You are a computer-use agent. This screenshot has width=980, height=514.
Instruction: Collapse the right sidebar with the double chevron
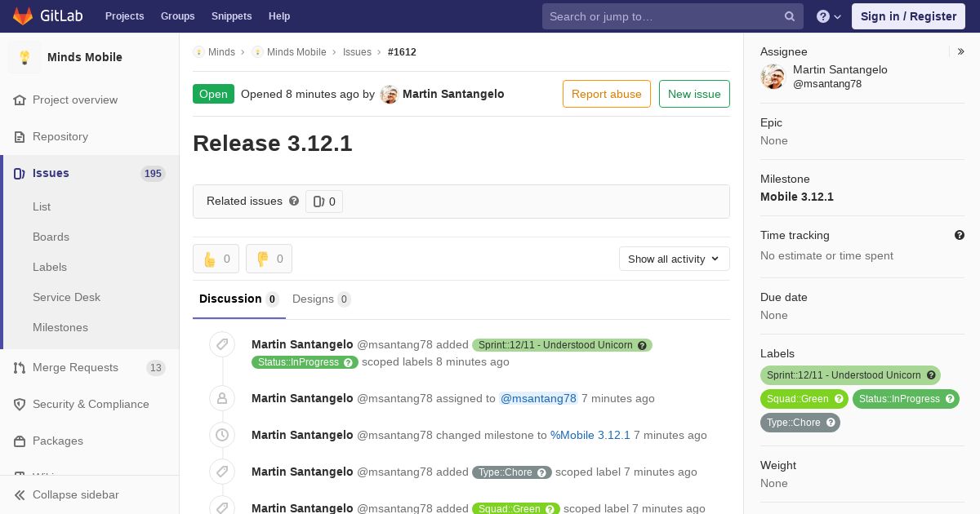tap(961, 51)
